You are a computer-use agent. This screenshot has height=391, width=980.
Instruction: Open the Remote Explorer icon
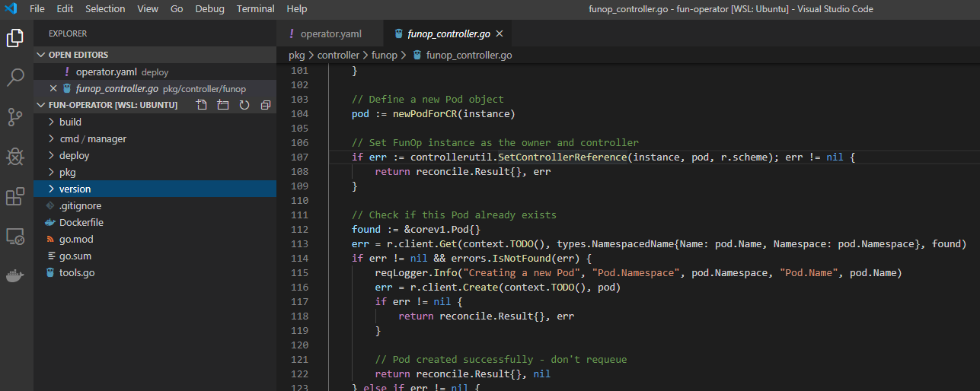(15, 237)
